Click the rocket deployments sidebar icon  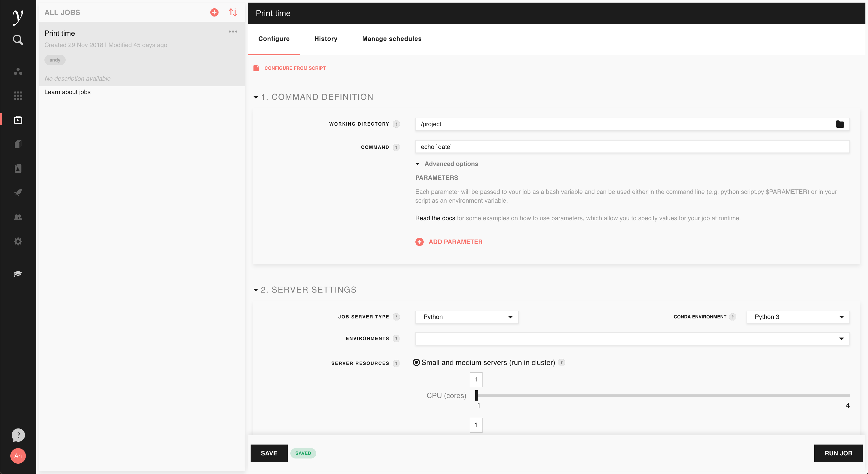[18, 193]
